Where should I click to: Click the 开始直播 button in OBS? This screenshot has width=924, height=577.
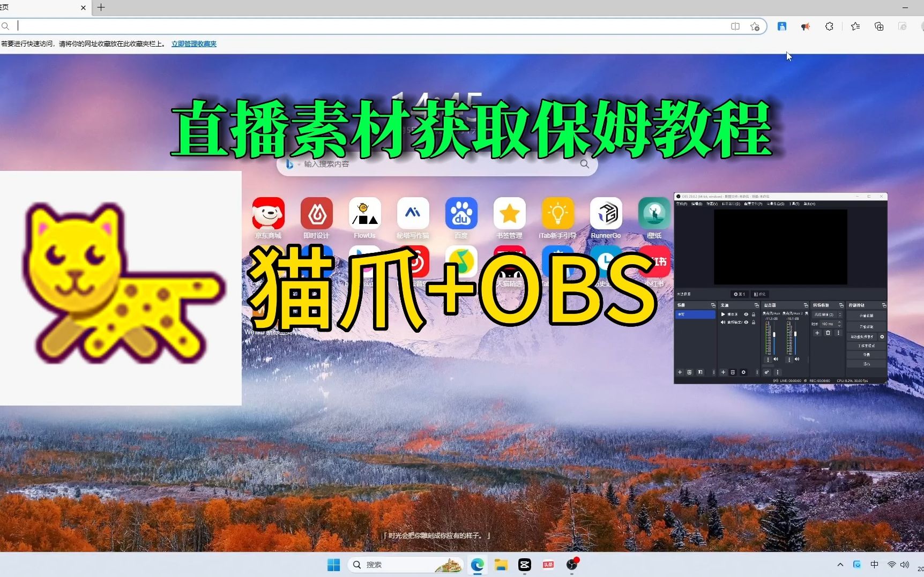866,316
